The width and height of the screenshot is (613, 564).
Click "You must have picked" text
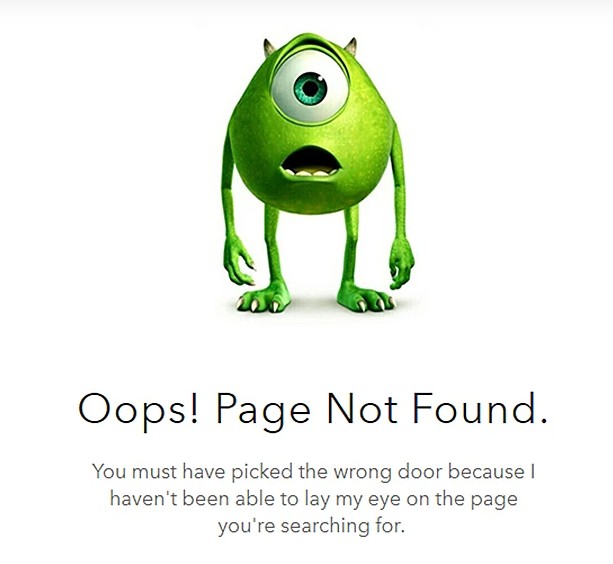(x=192, y=473)
